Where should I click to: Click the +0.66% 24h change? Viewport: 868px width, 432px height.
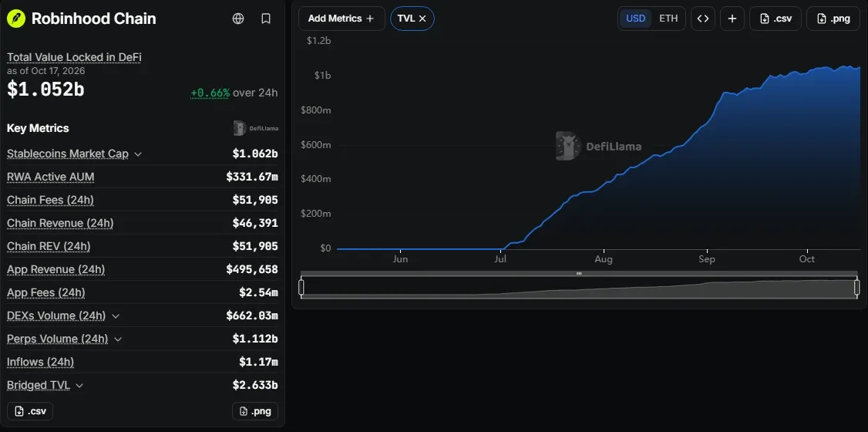(x=210, y=93)
